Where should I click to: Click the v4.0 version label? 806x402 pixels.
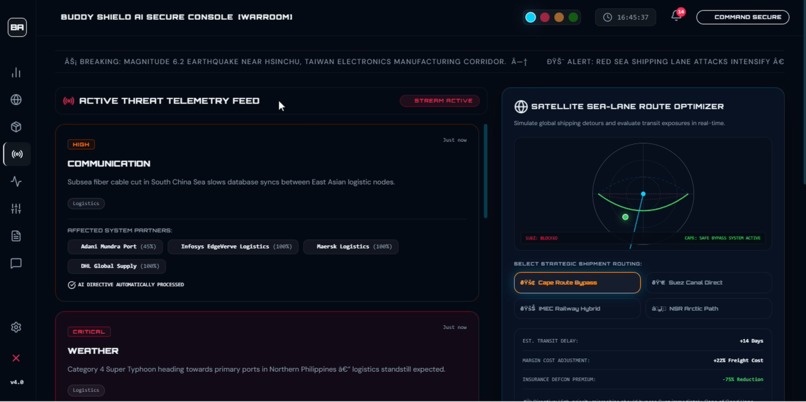[17, 382]
